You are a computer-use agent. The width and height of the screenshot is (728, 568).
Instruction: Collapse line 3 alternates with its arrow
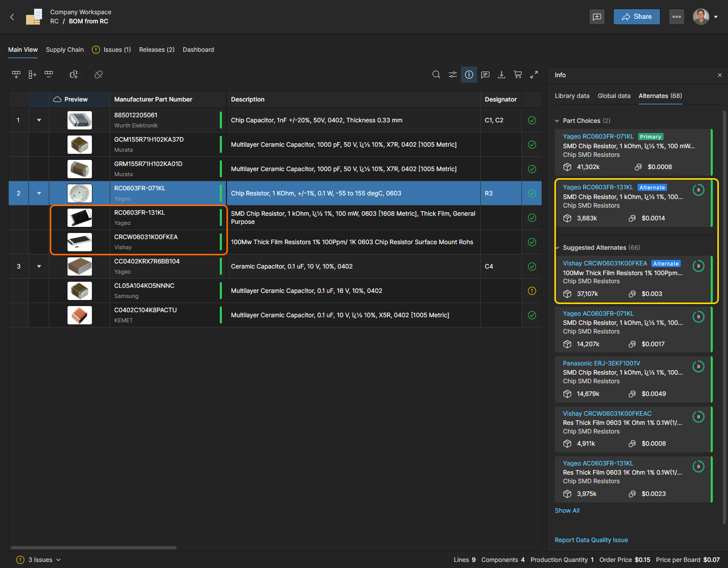click(x=39, y=266)
